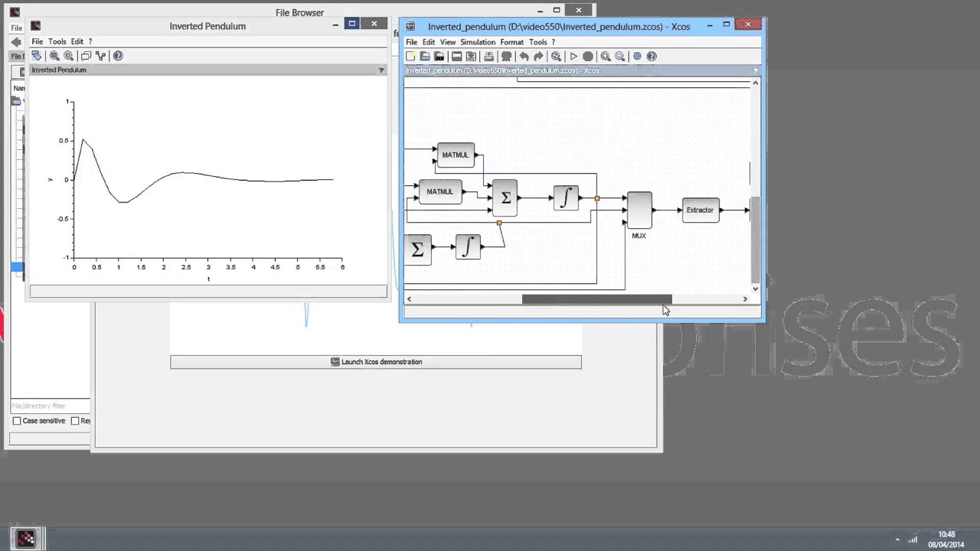Open the Format menu in Xcos
The image size is (980, 551).
pyautogui.click(x=512, y=42)
